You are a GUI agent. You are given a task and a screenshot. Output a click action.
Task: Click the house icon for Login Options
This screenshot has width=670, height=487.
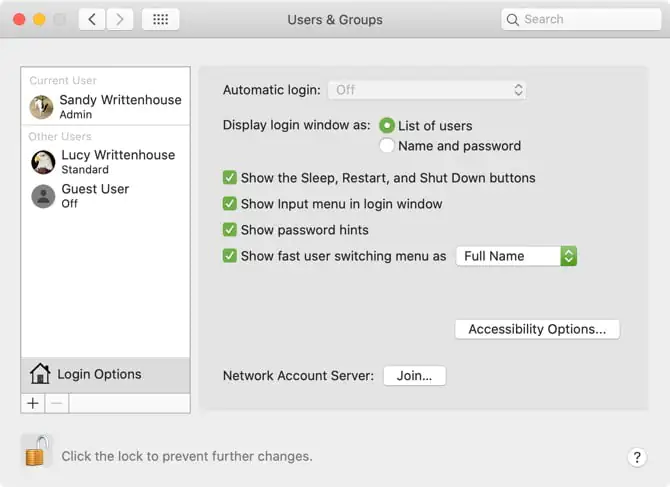(40, 374)
